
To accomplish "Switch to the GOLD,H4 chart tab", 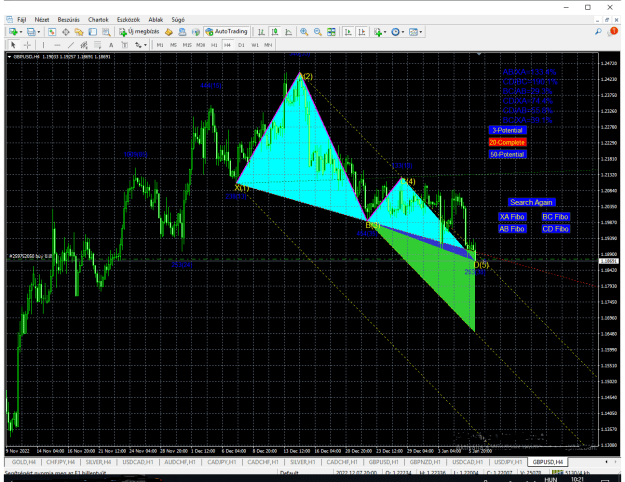I will (24, 462).
